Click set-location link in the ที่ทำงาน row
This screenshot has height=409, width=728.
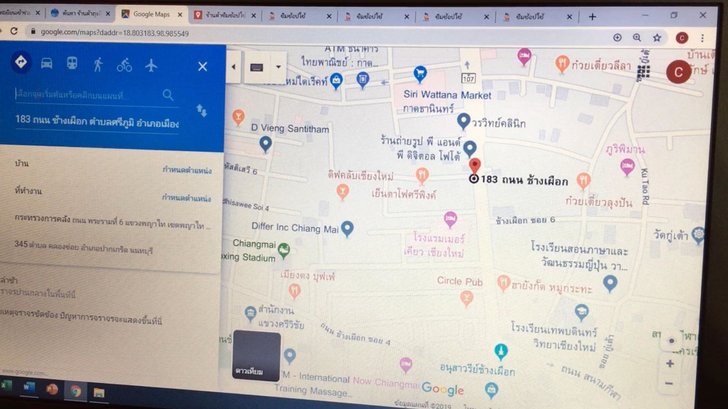click(x=187, y=198)
